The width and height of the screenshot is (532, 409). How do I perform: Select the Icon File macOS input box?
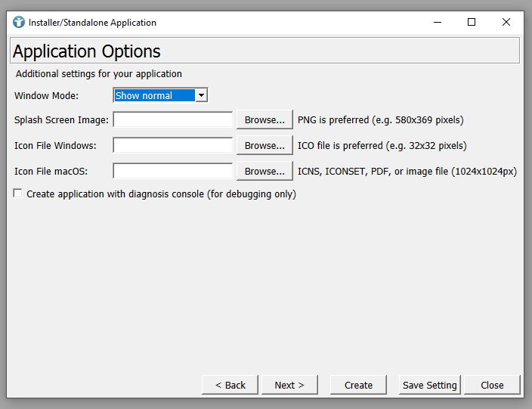pyautogui.click(x=173, y=172)
